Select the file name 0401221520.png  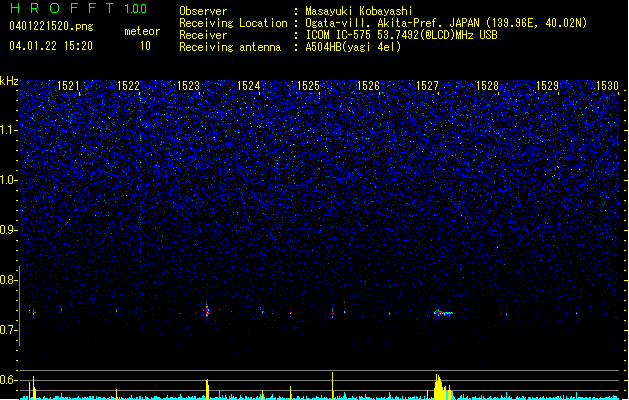(x=51, y=26)
